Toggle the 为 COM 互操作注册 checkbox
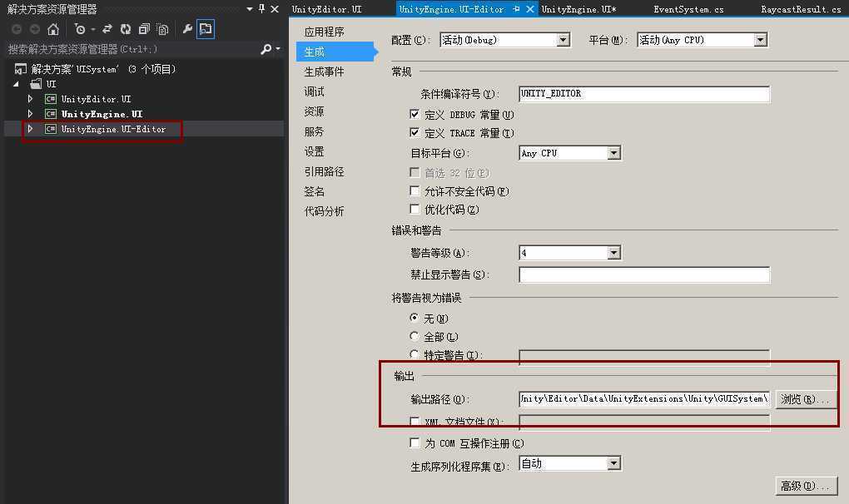This screenshot has height=504, width=849. 415,443
